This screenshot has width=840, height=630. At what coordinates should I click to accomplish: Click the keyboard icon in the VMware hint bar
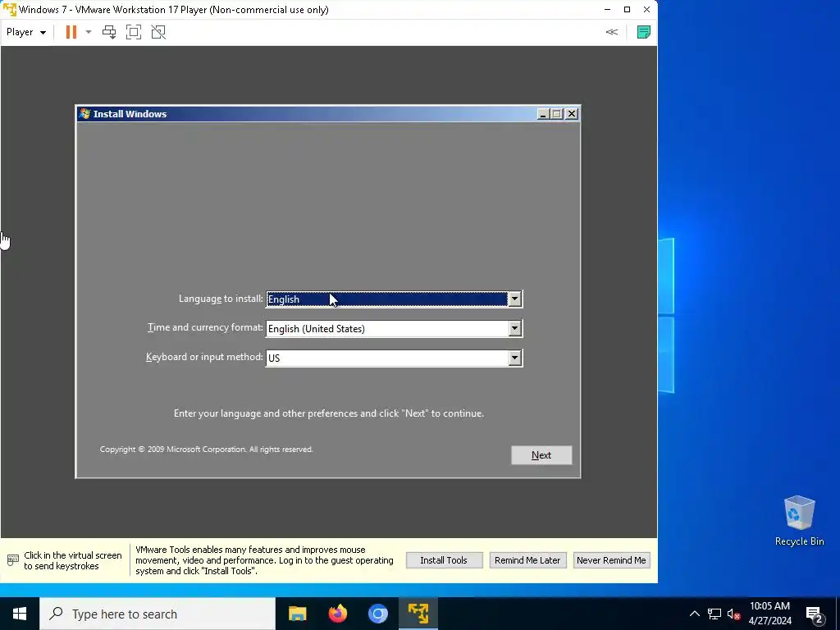click(13, 560)
